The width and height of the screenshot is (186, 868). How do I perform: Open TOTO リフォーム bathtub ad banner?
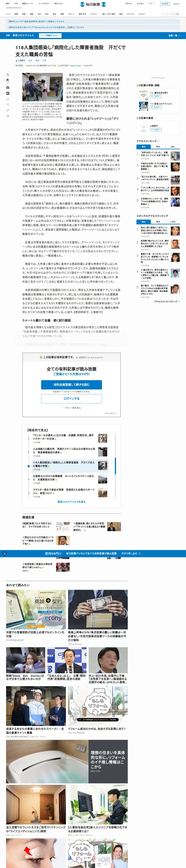click(x=67, y=762)
